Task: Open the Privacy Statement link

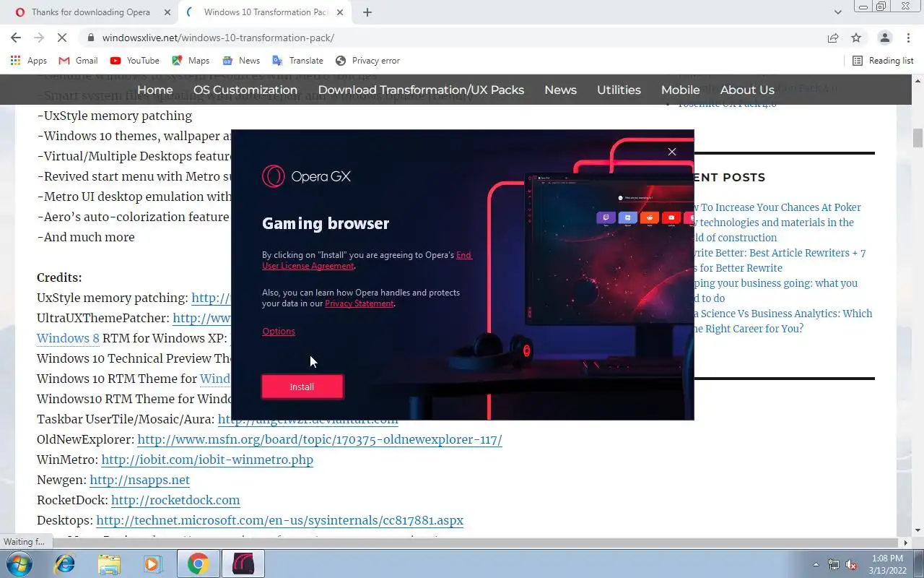Action: (x=359, y=303)
